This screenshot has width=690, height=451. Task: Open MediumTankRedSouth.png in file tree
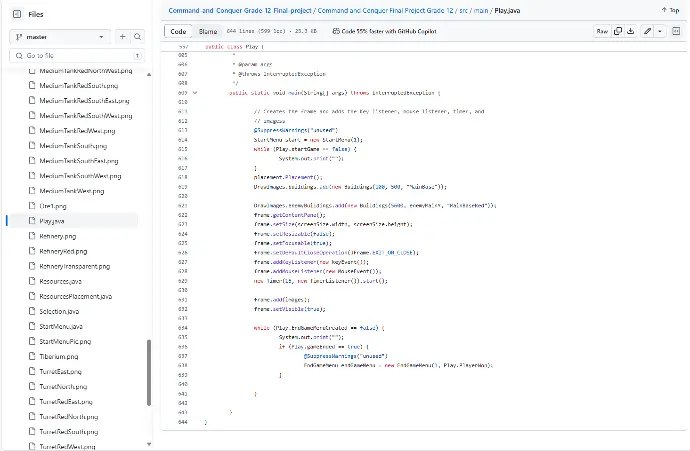79,86
